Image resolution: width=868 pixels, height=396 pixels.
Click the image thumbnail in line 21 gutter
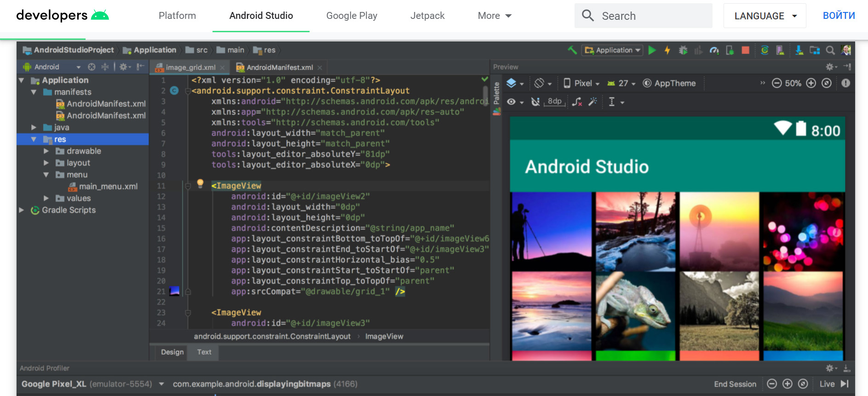click(174, 291)
